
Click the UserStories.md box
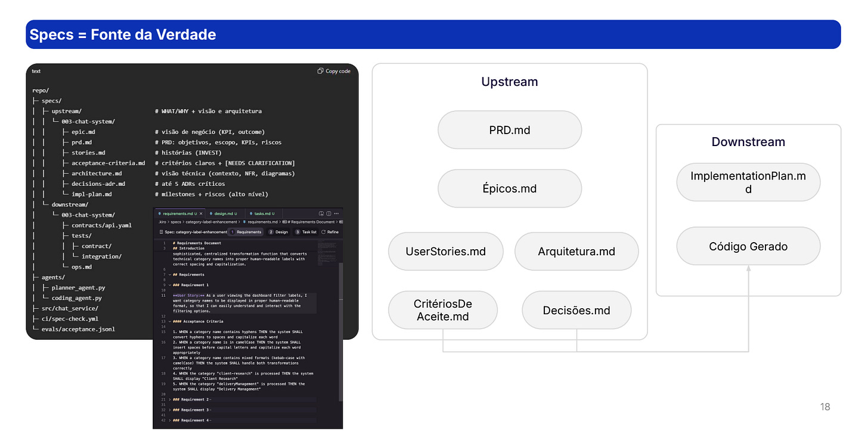(446, 251)
